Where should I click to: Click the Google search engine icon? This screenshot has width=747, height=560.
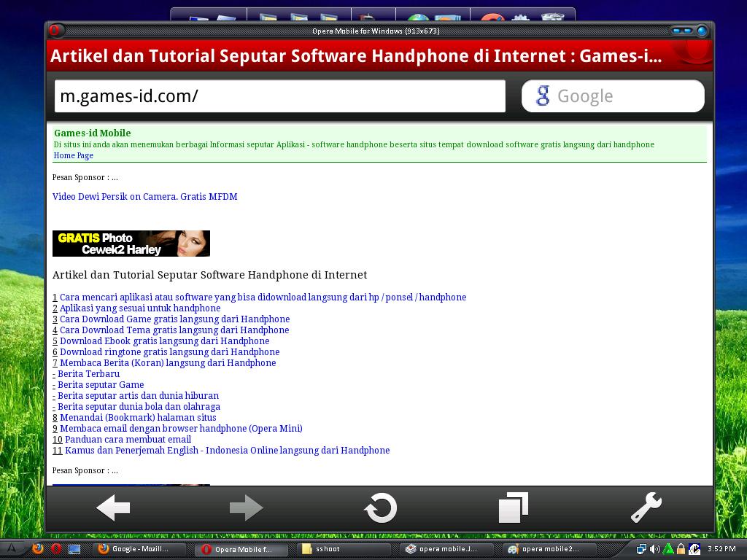(x=543, y=96)
